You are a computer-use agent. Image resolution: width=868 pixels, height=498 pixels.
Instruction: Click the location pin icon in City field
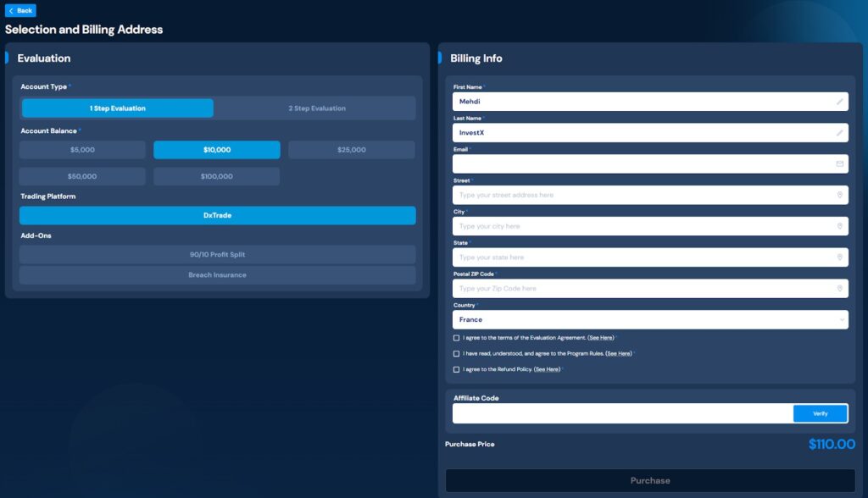click(839, 226)
